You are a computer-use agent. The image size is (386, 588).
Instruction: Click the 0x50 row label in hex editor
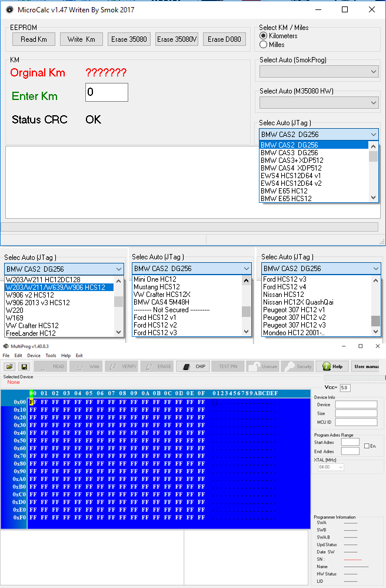20,440
